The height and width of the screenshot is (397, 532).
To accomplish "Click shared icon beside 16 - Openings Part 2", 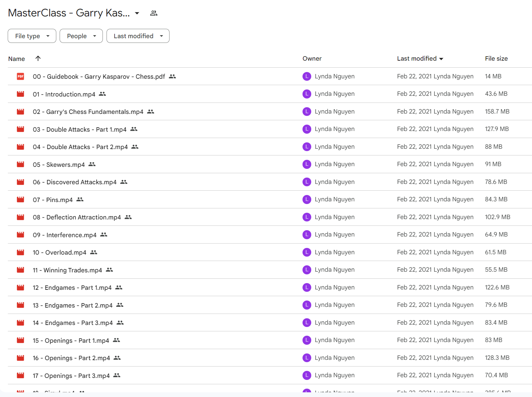I will pos(117,358).
